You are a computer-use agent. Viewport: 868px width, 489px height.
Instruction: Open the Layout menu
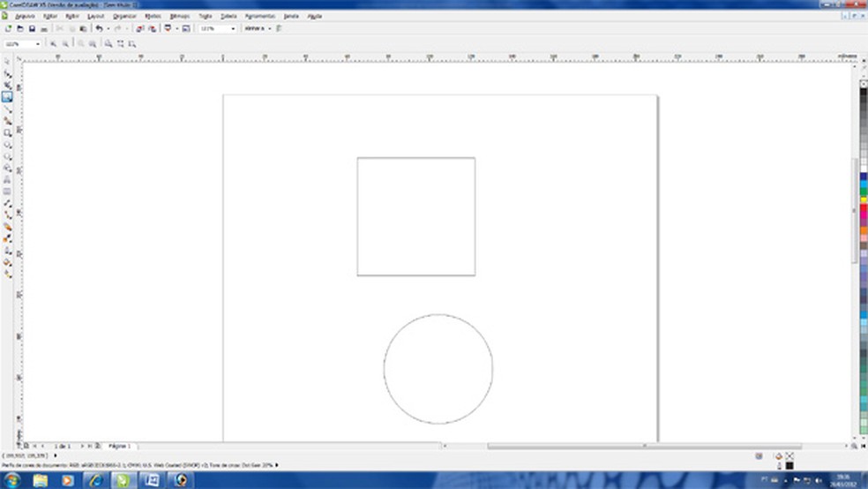tap(96, 17)
